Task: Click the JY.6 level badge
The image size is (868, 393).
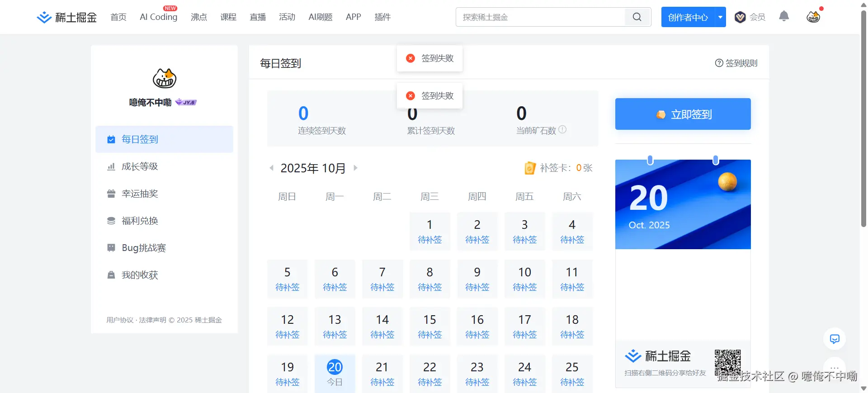Action: click(186, 102)
